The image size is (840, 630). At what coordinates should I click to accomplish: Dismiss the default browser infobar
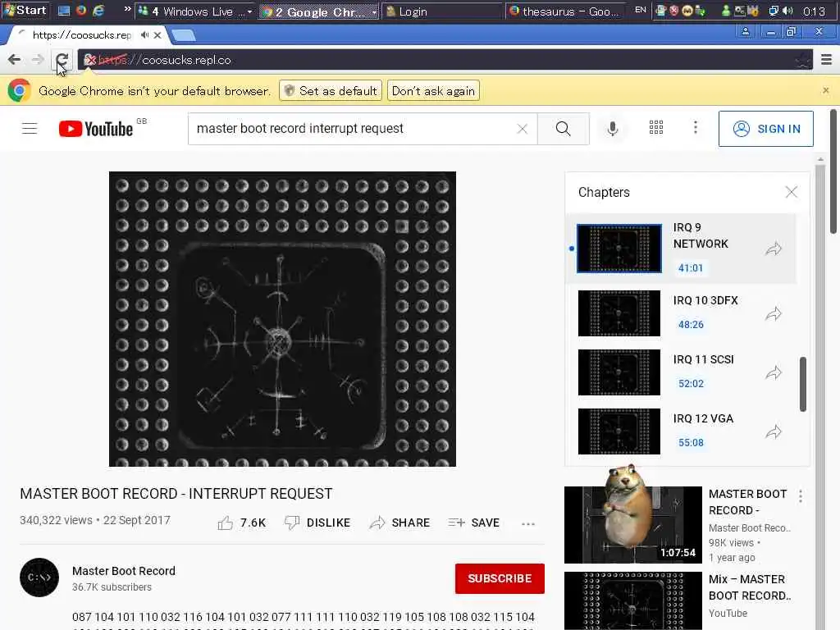coord(826,90)
